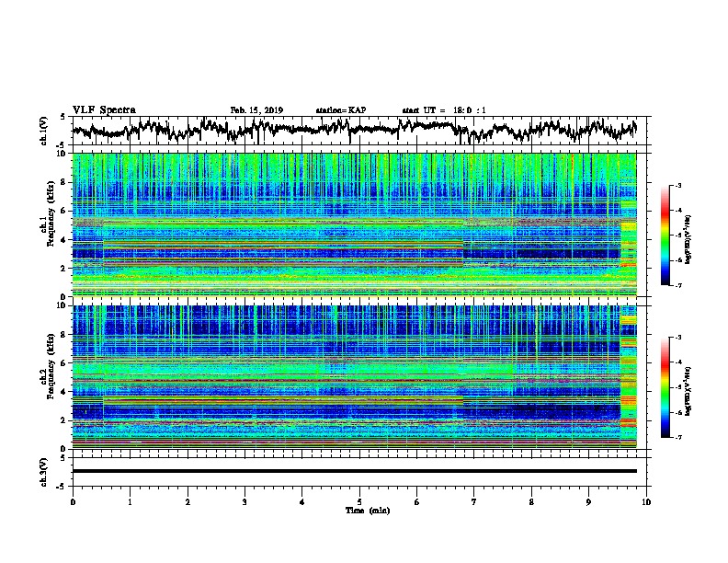728x563 pixels.
Task: Click the ch.1 color scale bar
Action: pos(665,235)
